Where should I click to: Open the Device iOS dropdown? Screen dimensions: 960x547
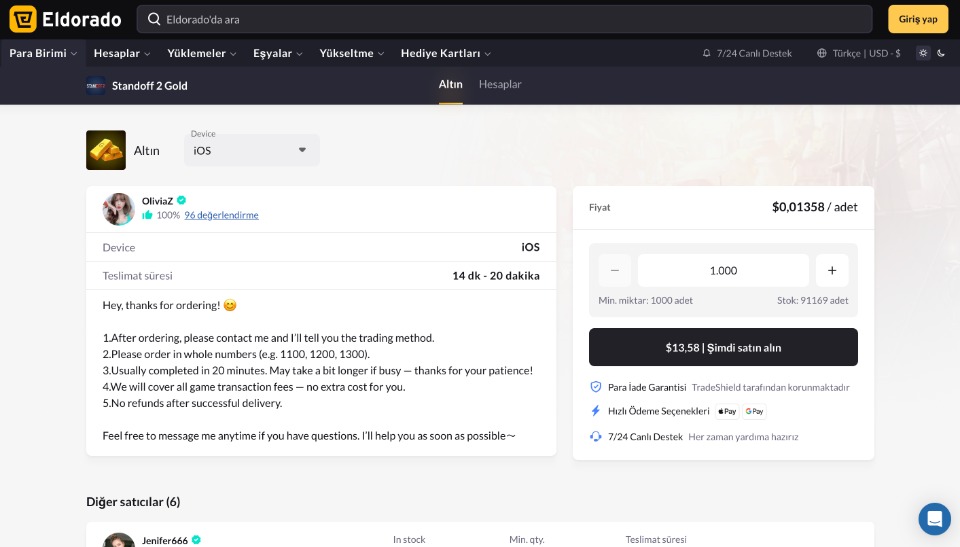(251, 150)
